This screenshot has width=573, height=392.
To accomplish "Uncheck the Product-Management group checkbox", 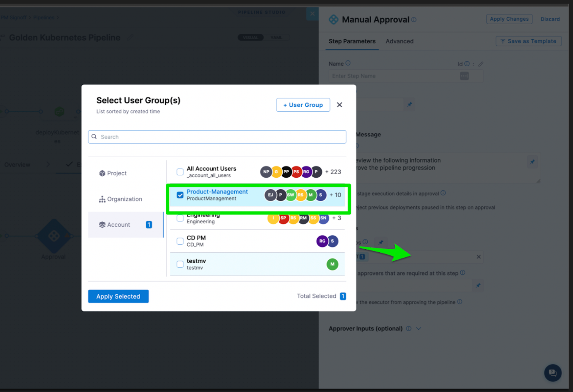I will [x=180, y=195].
